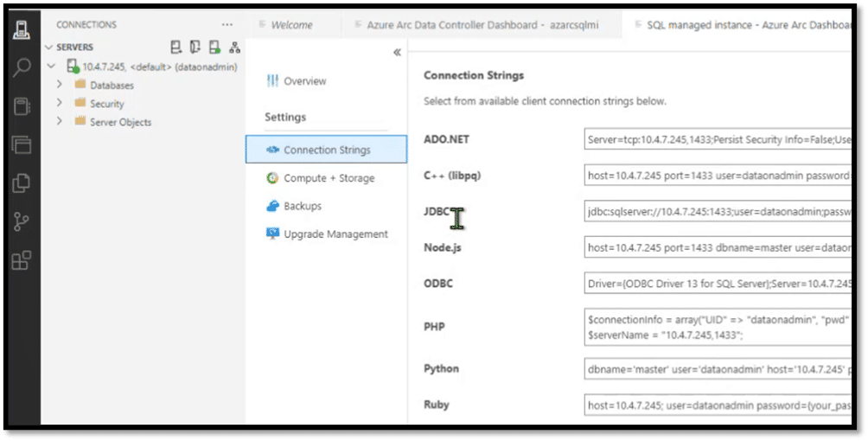868x441 pixels.
Task: Open the Extensions view icon
Action: 22,259
